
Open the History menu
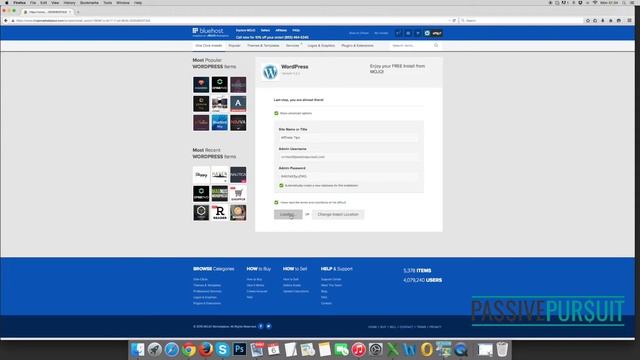click(69, 3)
